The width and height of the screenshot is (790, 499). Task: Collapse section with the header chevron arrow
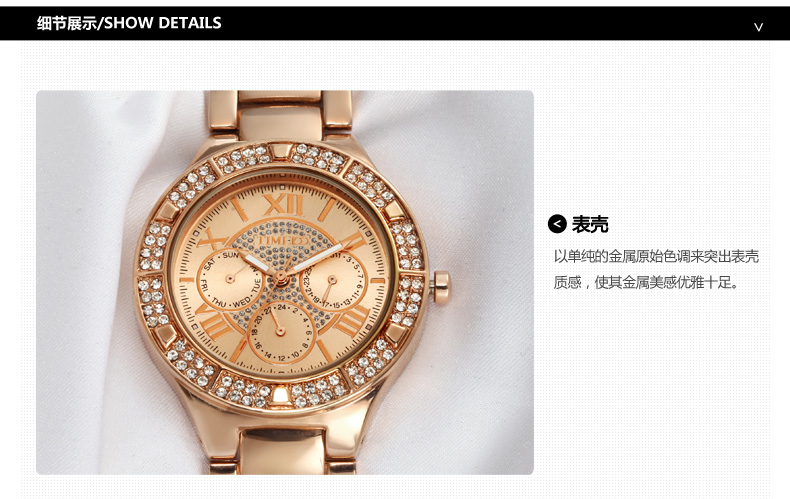(x=758, y=27)
